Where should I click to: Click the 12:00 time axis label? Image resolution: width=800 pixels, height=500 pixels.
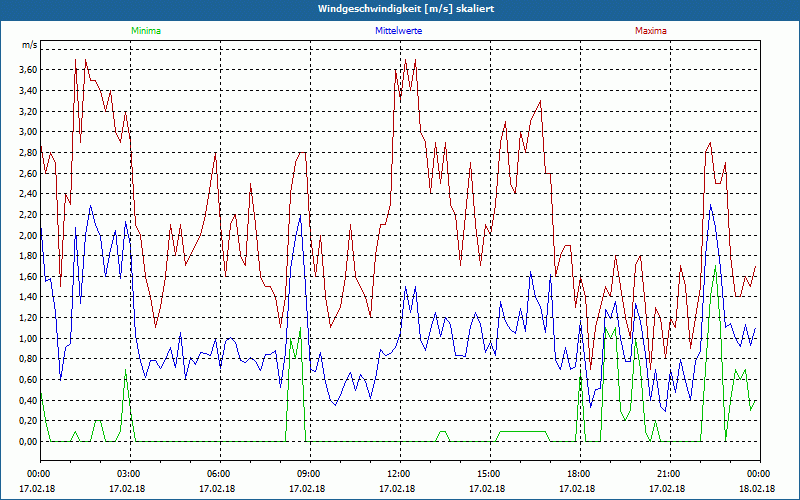397,474
